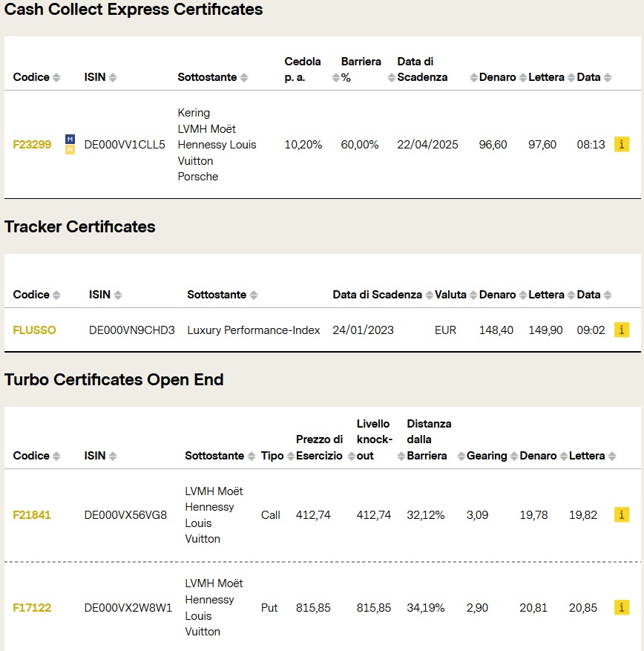
Task: Click barrier distance 34,19%
Action: pyautogui.click(x=426, y=608)
